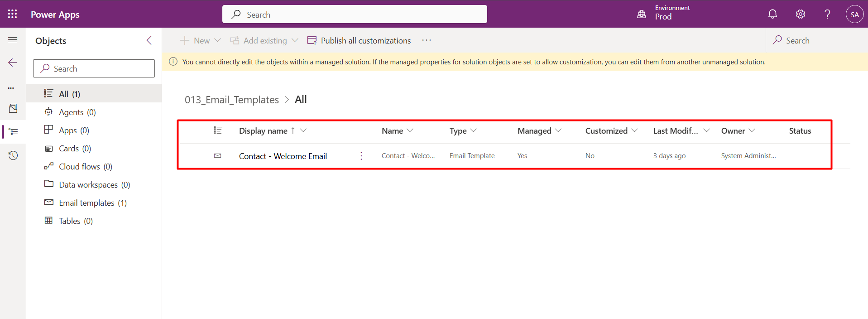Select Cards (0) in the Objects tree
The width and height of the screenshot is (868, 319).
tap(94, 148)
